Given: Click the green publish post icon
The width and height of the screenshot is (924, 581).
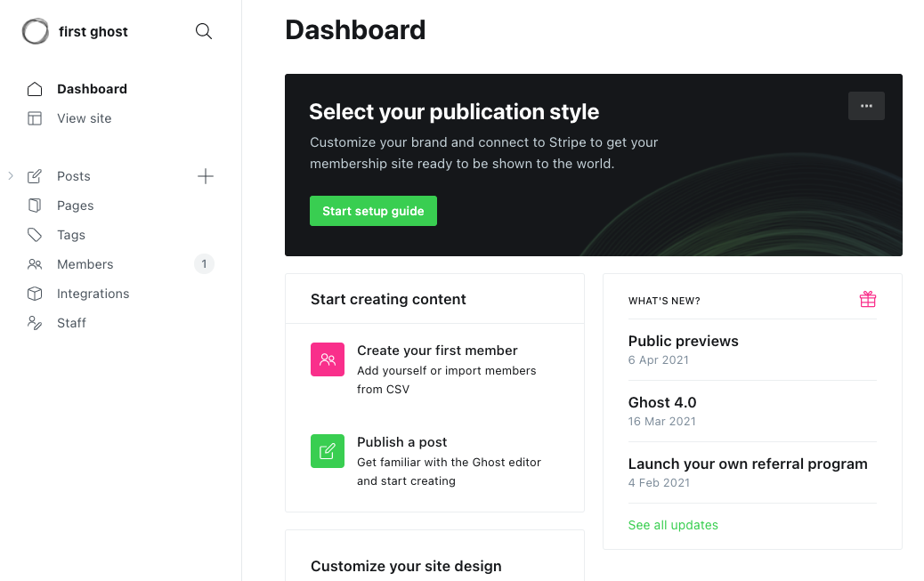Looking at the screenshot, I should pos(328,451).
